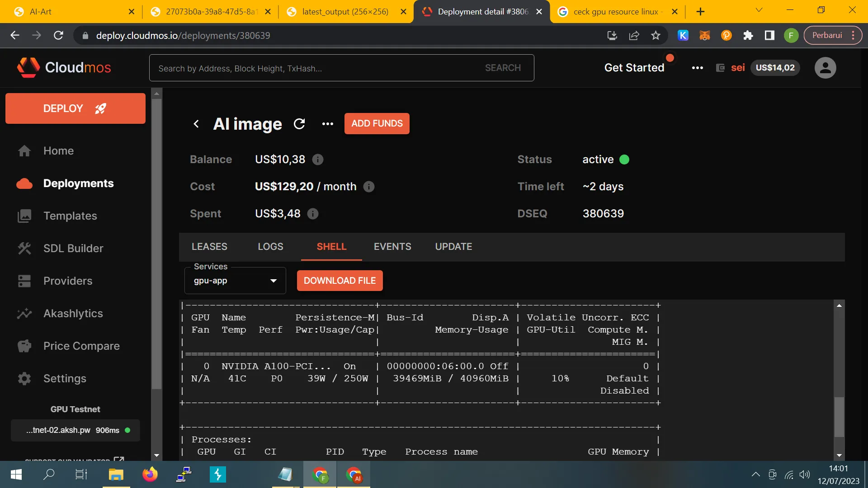Open the Price Compare page
Viewport: 868px width, 488px height.
click(81, 346)
